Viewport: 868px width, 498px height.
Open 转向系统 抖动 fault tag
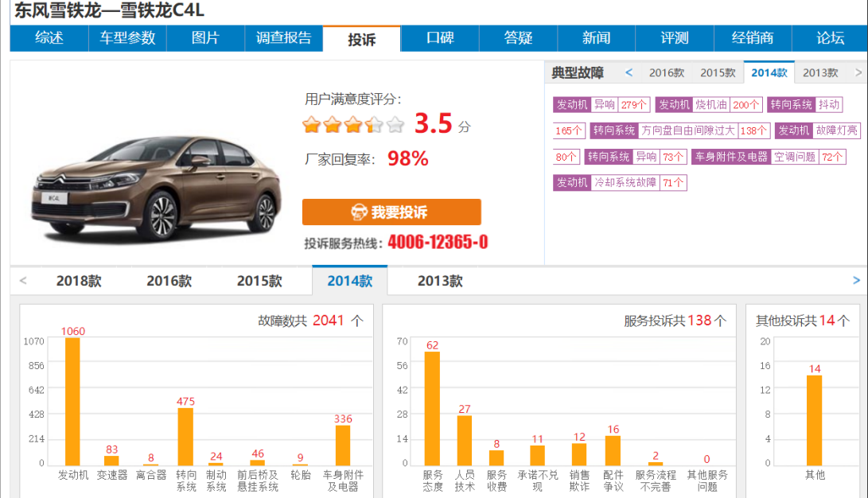point(805,104)
